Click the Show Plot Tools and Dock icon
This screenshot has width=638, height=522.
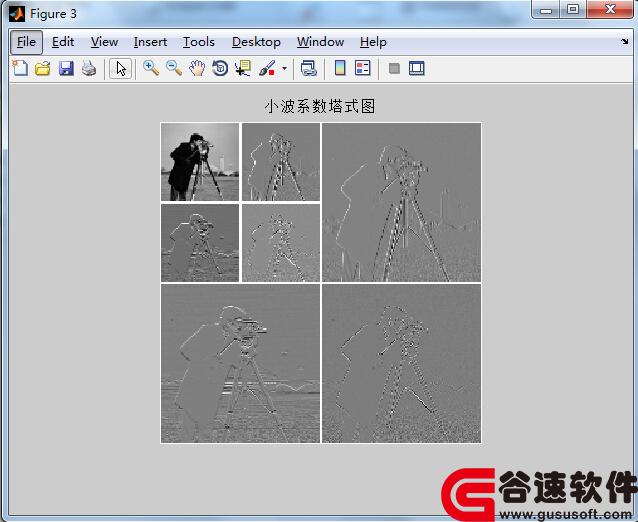(417, 68)
